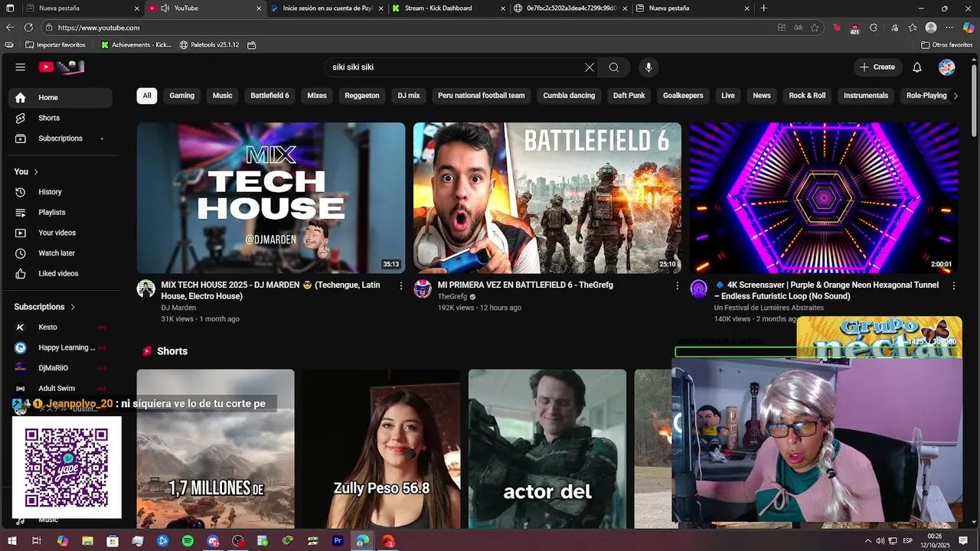Open the account avatar menu
The height and width of the screenshot is (551, 980).
click(947, 67)
